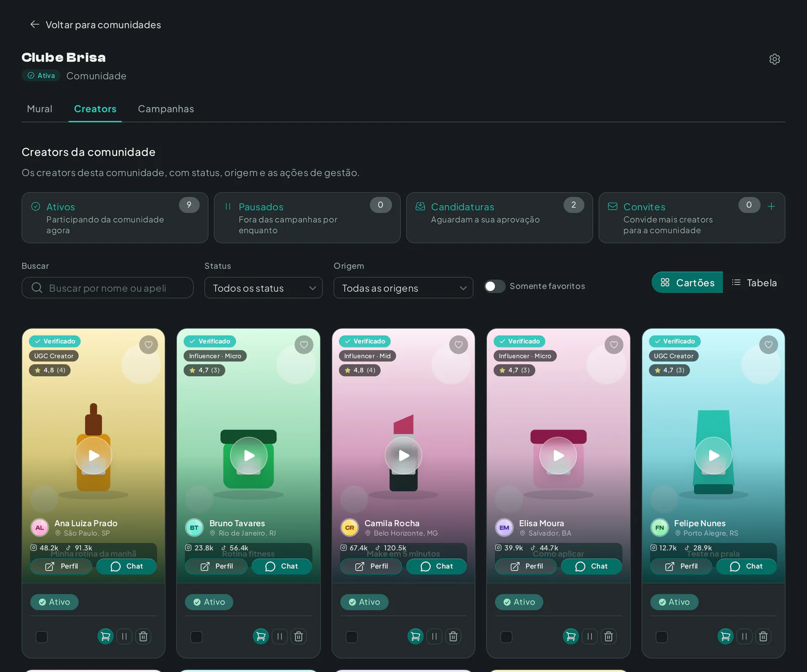Switch to Tabela view
807x672 pixels.
pyautogui.click(x=754, y=282)
